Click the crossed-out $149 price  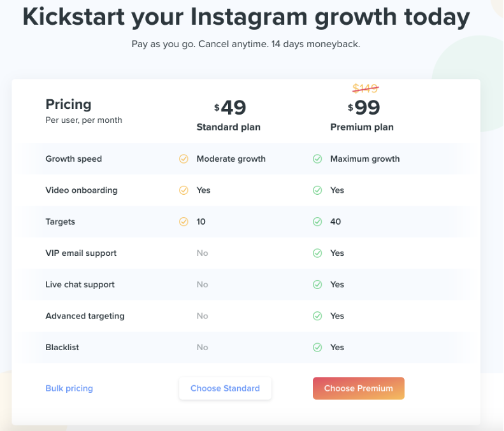(366, 88)
